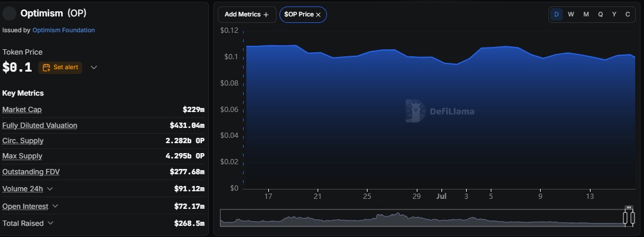This screenshot has height=237, width=644.
Task: Switch chart to Quarterly (Q) interval
Action: 601,15
